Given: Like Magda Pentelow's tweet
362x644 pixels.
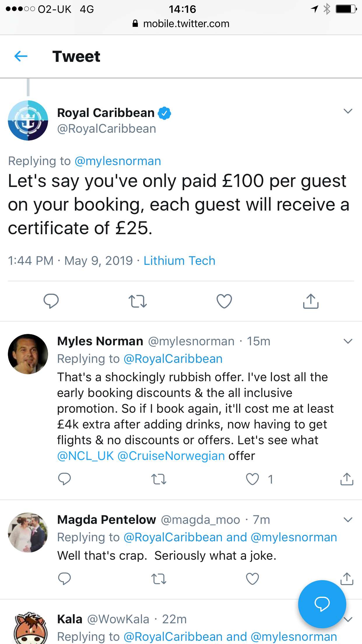Looking at the screenshot, I should pos(252,579).
